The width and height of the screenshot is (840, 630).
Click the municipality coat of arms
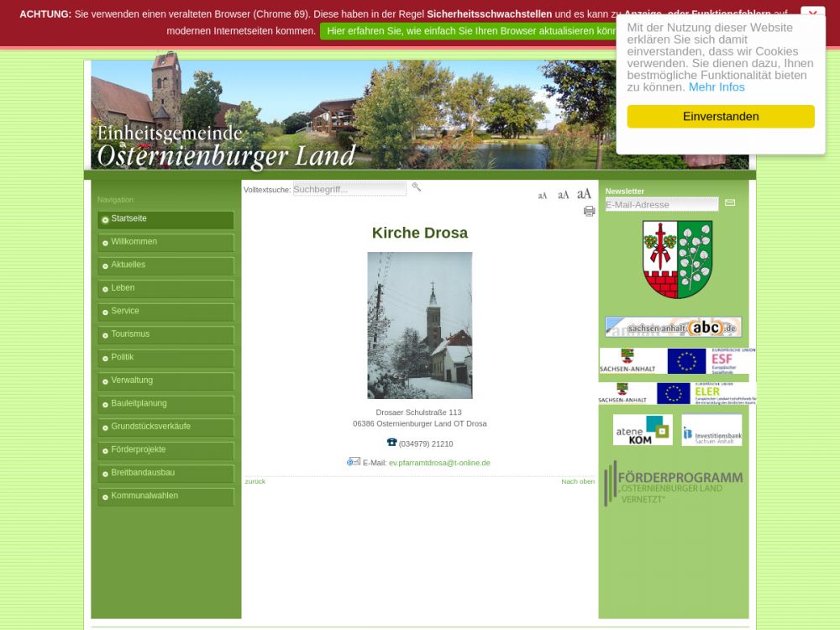coord(677,259)
